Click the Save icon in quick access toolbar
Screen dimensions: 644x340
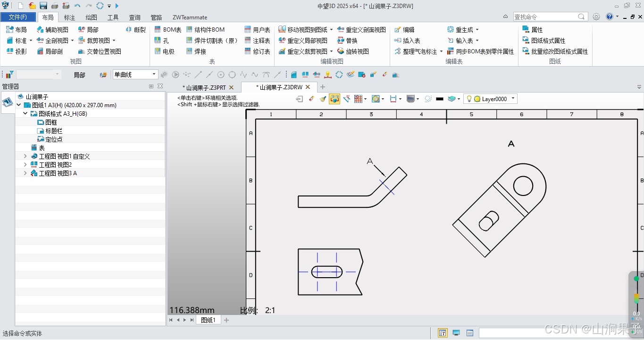click(43, 6)
